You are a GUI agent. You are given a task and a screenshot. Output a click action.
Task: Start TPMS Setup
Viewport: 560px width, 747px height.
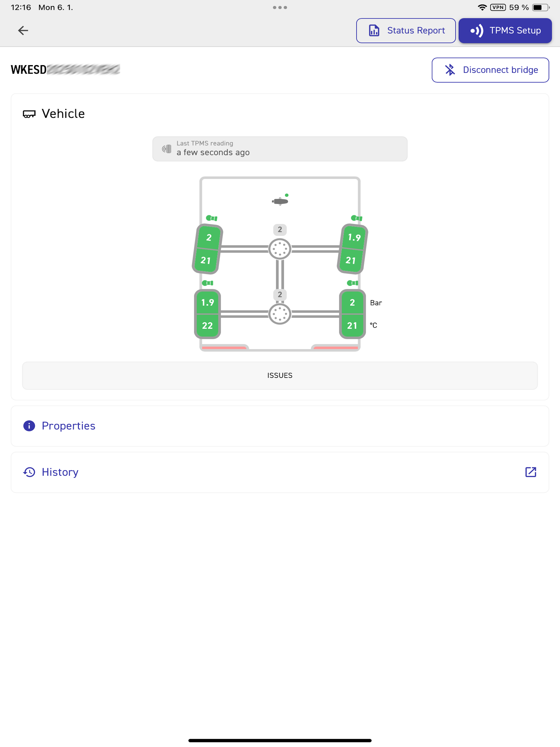pos(505,31)
